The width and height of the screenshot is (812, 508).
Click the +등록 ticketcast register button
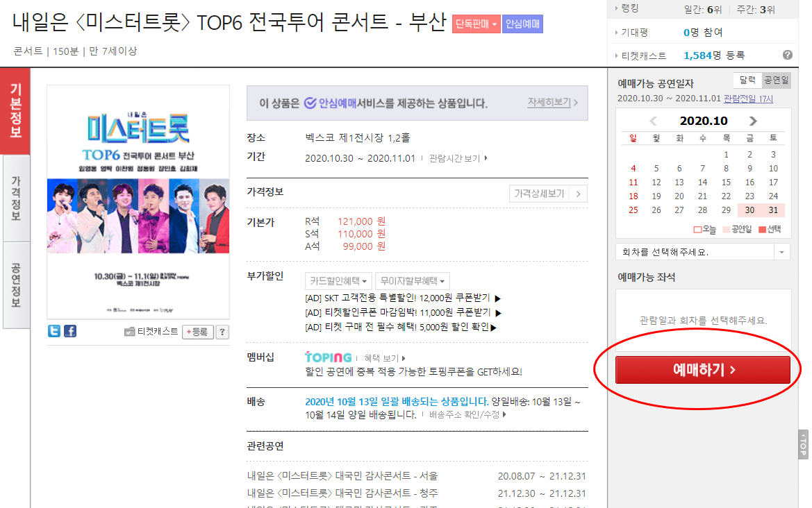[197, 332]
